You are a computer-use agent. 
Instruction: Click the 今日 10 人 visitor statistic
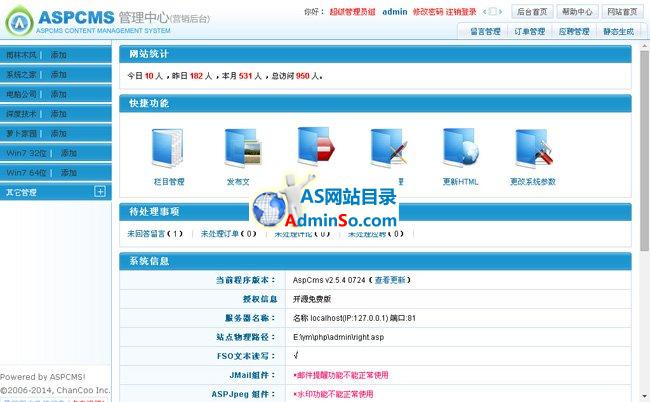pyautogui.click(x=145, y=76)
